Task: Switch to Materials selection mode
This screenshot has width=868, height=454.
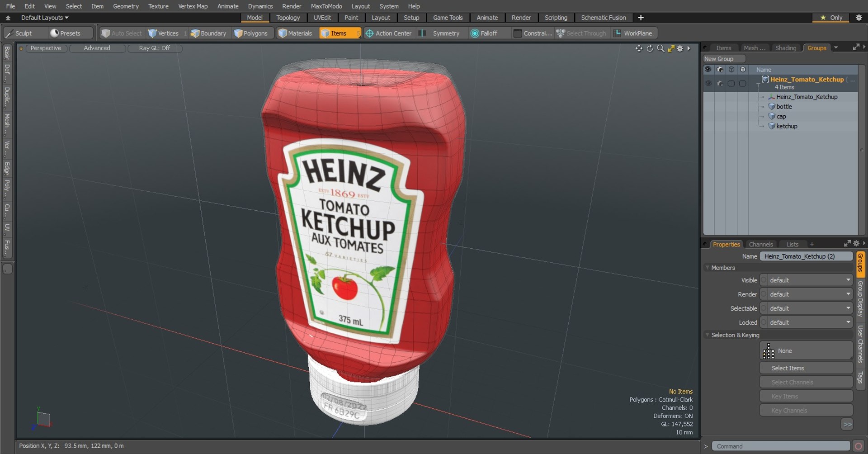Action: [296, 33]
